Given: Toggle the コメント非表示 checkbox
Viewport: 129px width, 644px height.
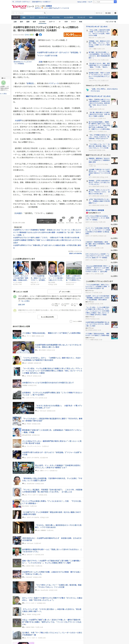Looking at the screenshot, I should tap(71, 321).
